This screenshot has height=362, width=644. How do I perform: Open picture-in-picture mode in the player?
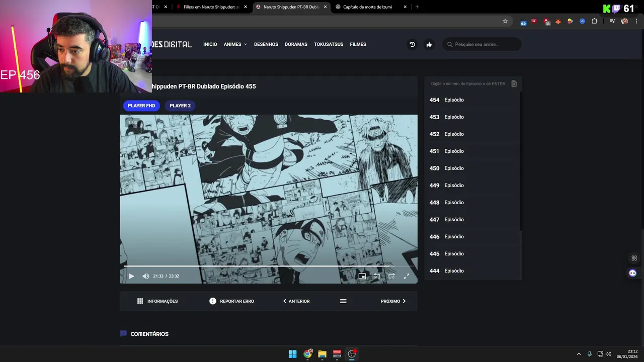362,276
